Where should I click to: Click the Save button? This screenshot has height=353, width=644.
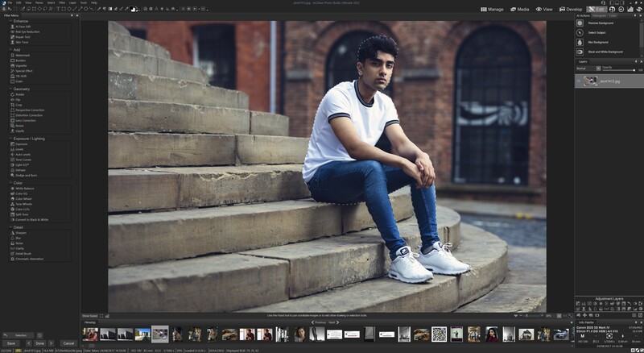(x=11, y=343)
